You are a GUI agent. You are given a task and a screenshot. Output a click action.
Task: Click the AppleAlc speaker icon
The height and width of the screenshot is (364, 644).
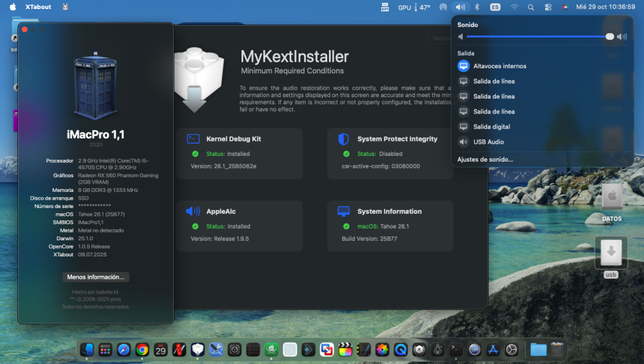click(x=193, y=211)
